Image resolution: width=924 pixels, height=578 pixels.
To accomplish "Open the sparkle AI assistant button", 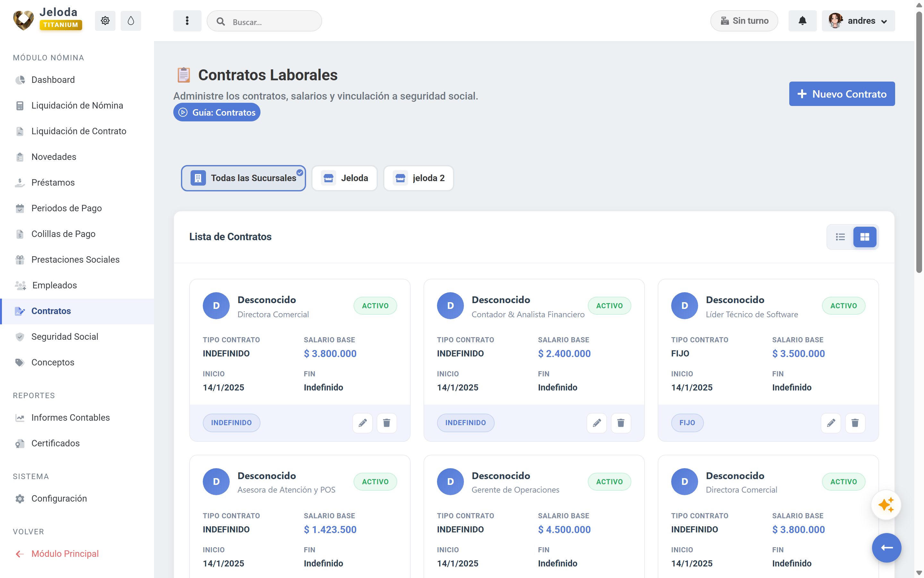I will (886, 505).
